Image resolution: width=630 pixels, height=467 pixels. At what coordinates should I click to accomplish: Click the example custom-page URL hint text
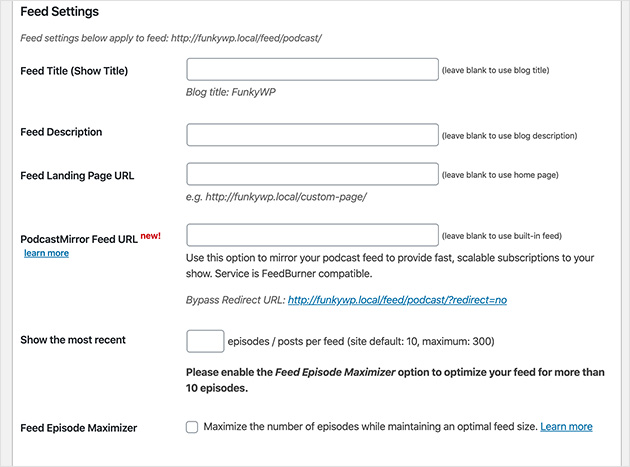pos(276,196)
